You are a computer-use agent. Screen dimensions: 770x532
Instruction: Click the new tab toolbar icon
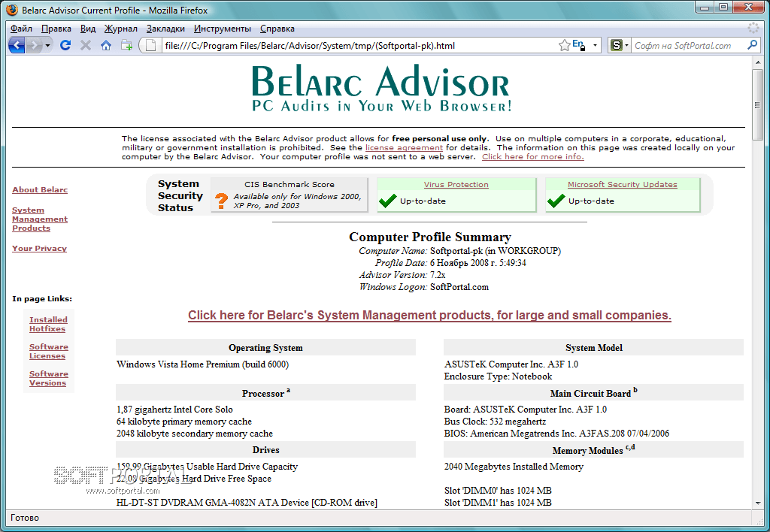point(126,46)
